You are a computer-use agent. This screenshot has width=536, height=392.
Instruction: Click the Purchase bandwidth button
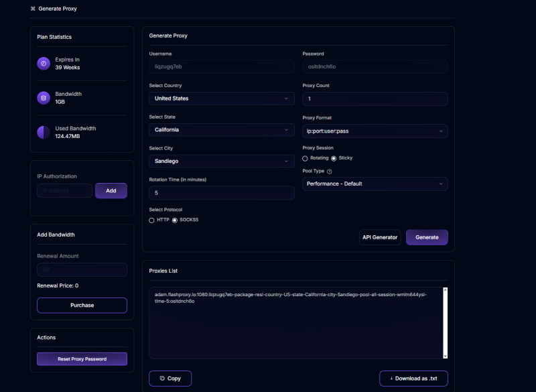[82, 305]
